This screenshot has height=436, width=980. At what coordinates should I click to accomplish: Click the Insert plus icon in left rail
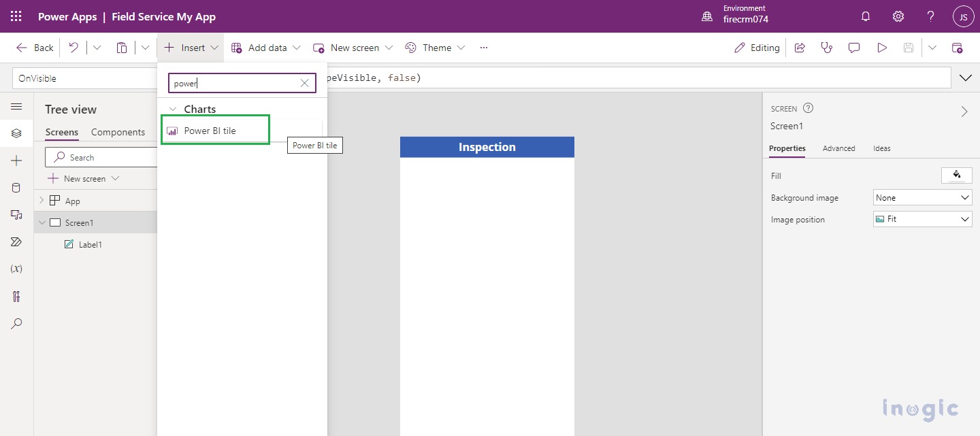coord(16,161)
